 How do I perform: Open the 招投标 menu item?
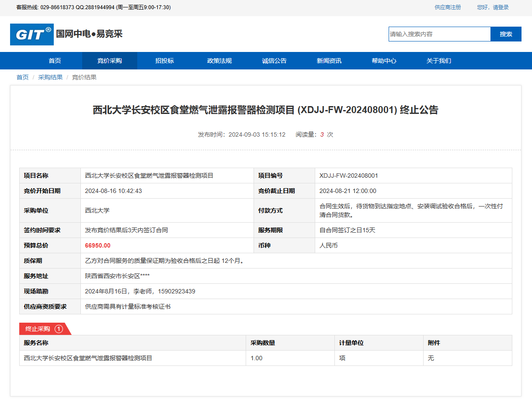click(x=164, y=61)
